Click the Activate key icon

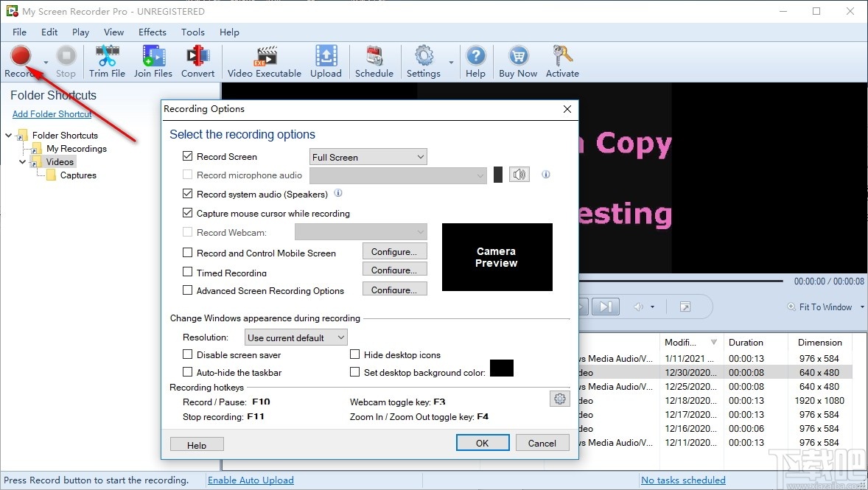(562, 60)
